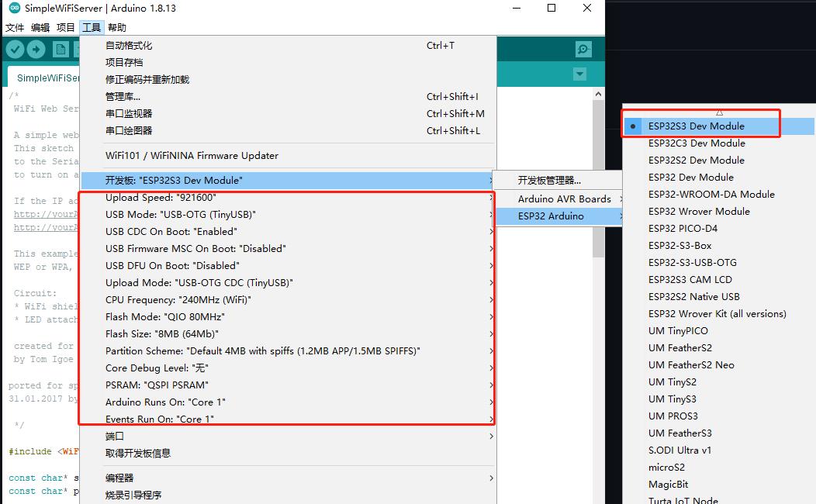Image resolution: width=816 pixels, height=504 pixels.
Task: Expand the 开发板 ESP32S3 Dev Module submenu
Action: [x=288, y=181]
